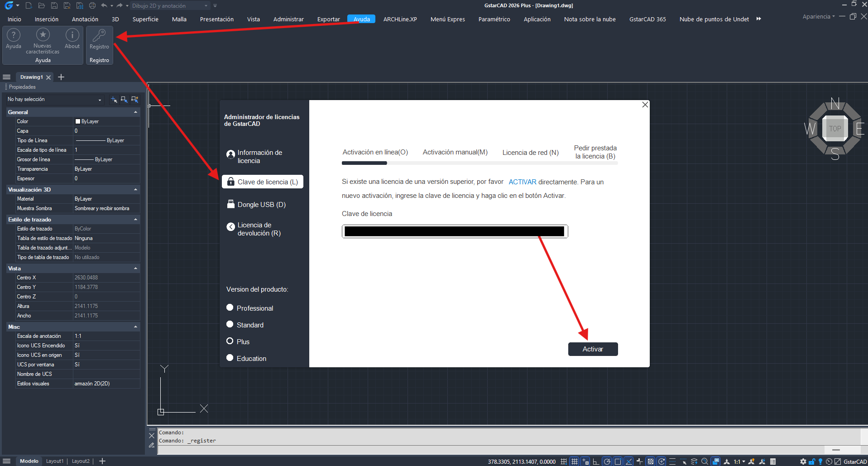Viewport: 868px width, 466px height.
Task: Close the command line panel
Action: point(152,435)
